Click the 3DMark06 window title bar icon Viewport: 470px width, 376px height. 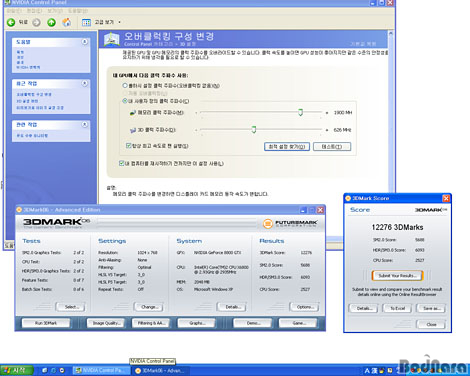point(19,210)
